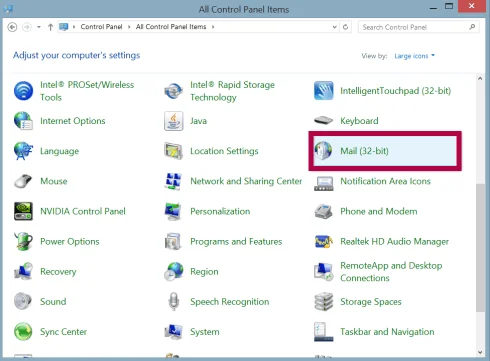Go up one level with Up arrow
The width and height of the screenshot is (490, 361).
coord(50,27)
